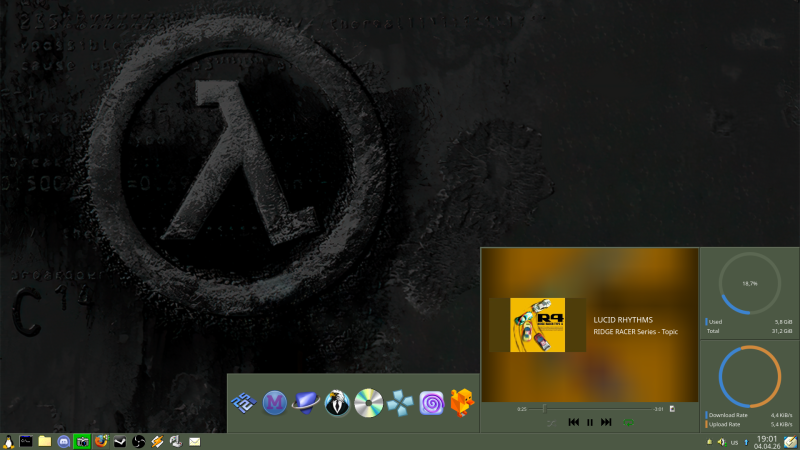Launch the CD disc application

[369, 403]
